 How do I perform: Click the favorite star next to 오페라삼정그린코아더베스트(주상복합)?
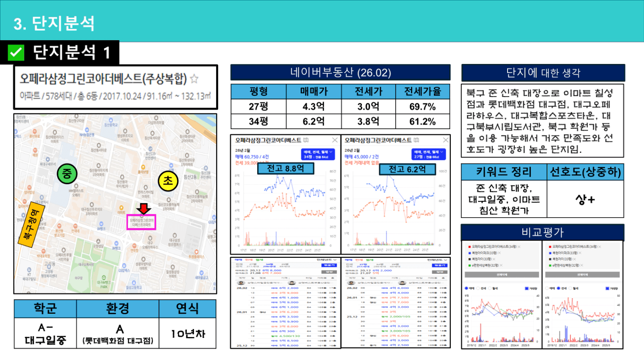(x=194, y=79)
